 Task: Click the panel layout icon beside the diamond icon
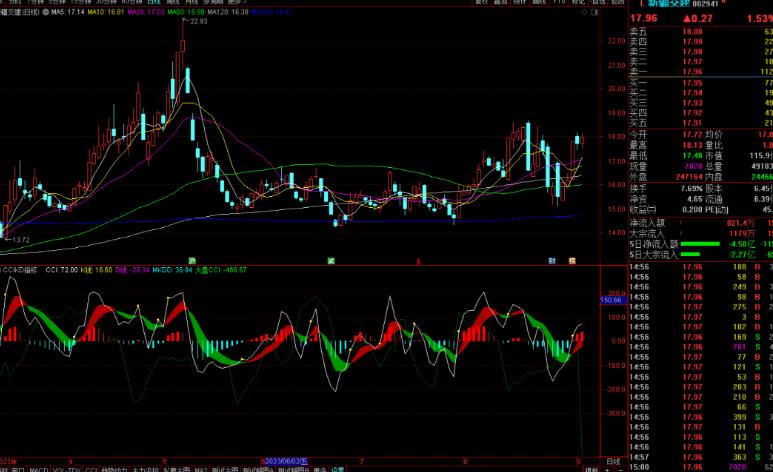595,12
